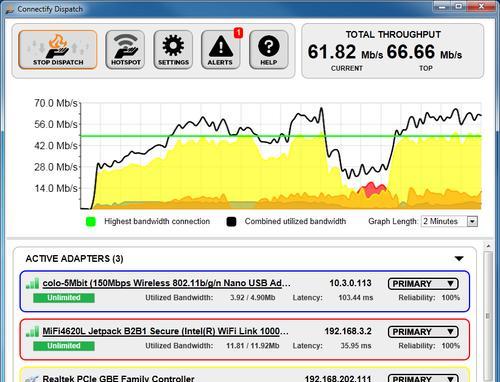
Task: Click signal bars icon of colo-5Mbit adapter
Action: (x=33, y=284)
